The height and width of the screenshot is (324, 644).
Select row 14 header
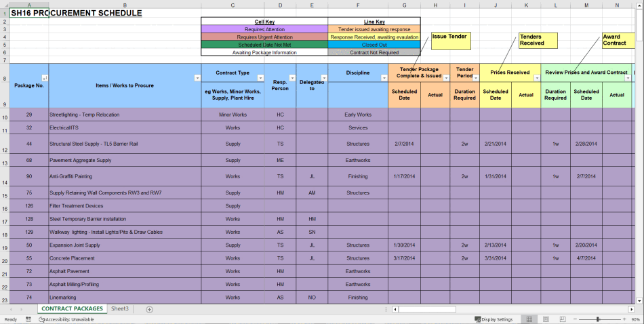(5, 176)
